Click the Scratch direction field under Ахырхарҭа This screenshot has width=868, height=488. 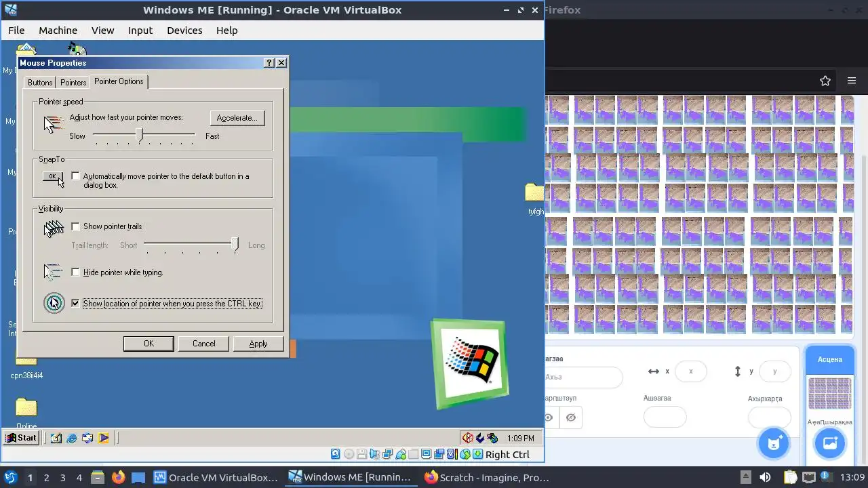point(769,417)
